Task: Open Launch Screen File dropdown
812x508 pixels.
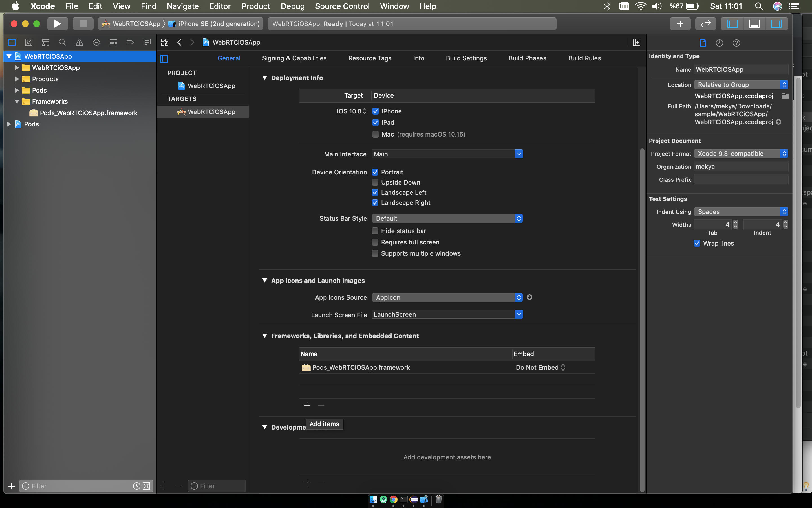Action: [x=519, y=314]
